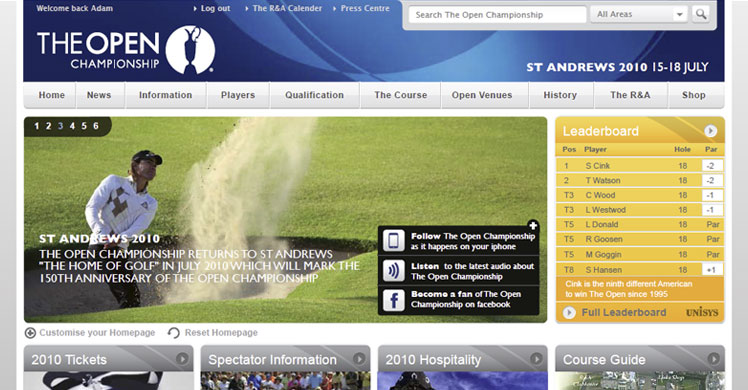This screenshot has width=748, height=390.
Task: Open The R&A Calender link
Action: (x=287, y=9)
